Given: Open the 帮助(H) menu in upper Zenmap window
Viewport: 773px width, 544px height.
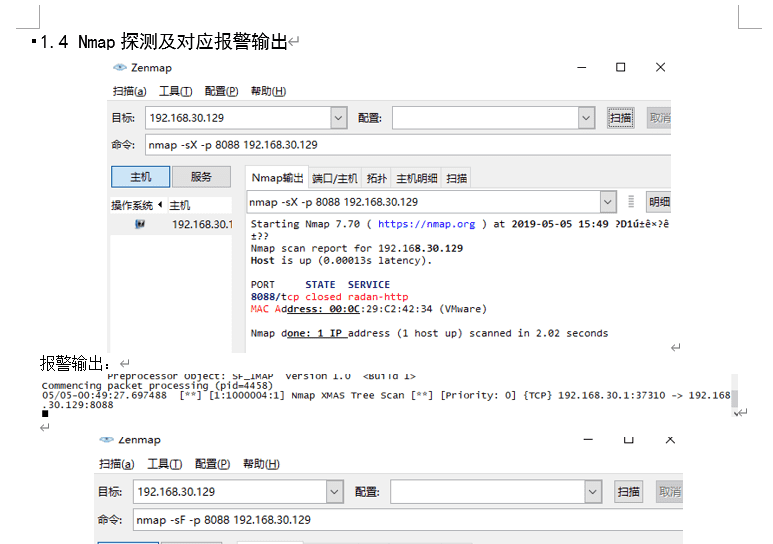Looking at the screenshot, I should [268, 91].
